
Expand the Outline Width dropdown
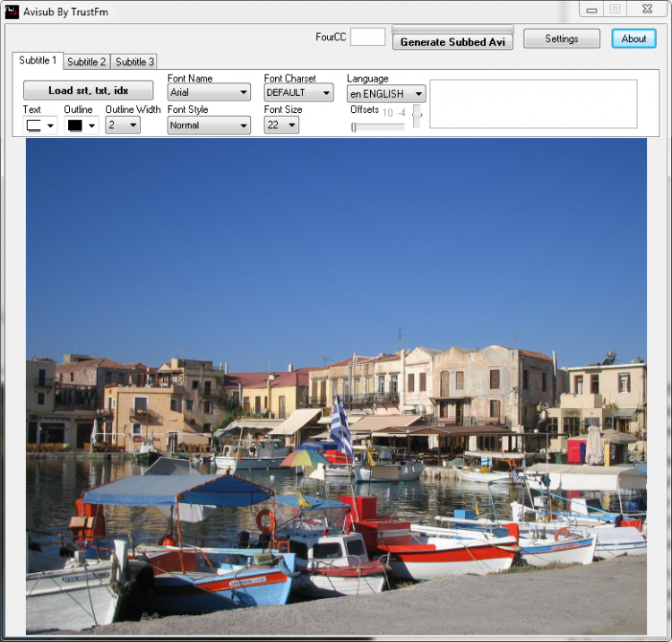coord(123,126)
